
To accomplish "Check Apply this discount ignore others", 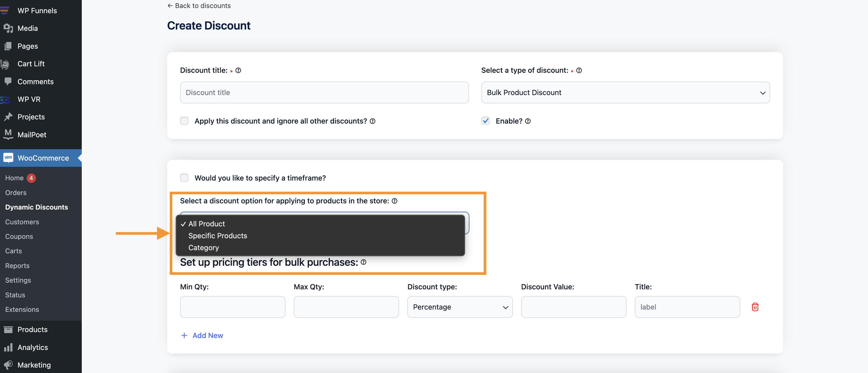I will [184, 121].
